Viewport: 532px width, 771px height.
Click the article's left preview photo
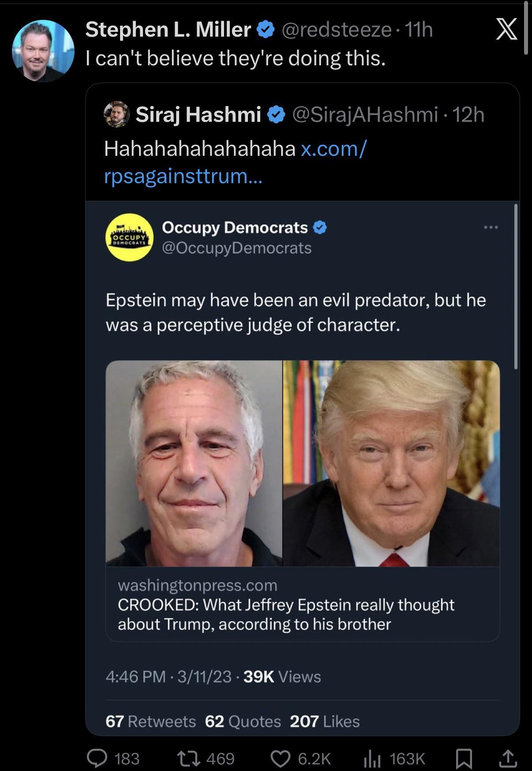click(194, 463)
